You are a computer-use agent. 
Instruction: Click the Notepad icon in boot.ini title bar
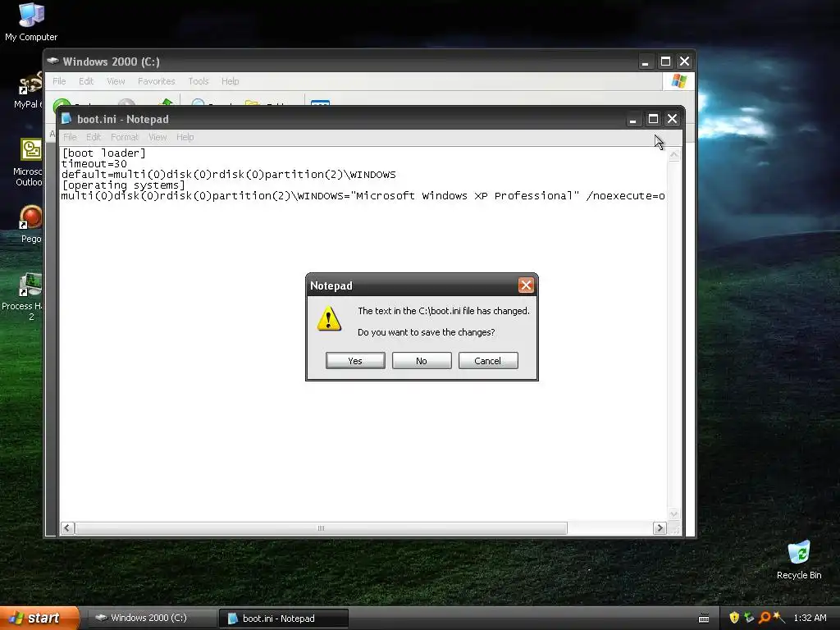click(x=66, y=118)
